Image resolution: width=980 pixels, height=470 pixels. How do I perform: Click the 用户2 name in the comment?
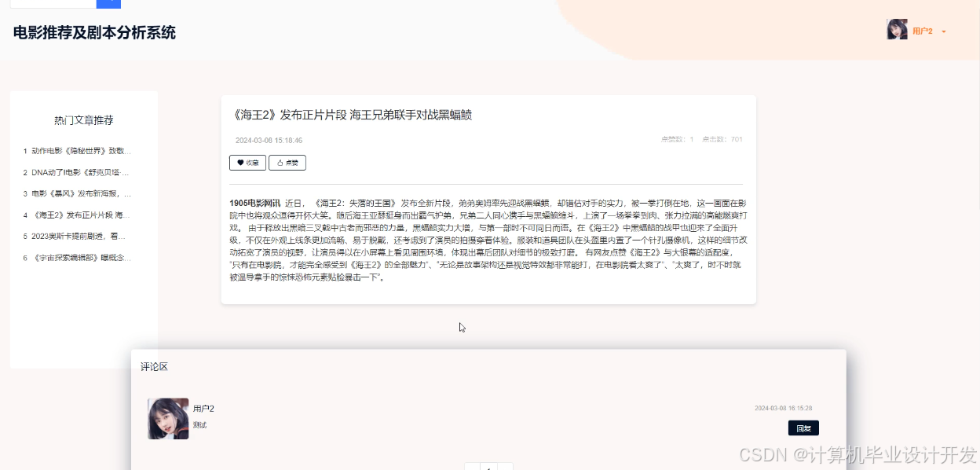[x=203, y=409]
